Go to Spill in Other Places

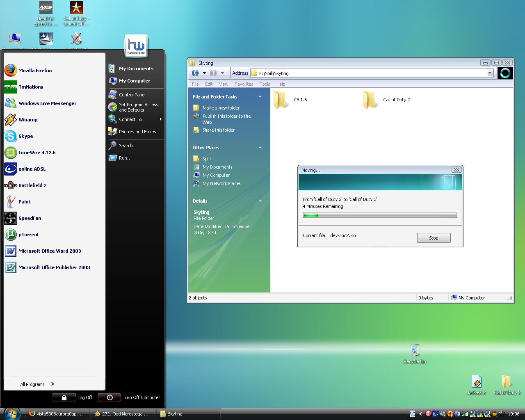207,159
